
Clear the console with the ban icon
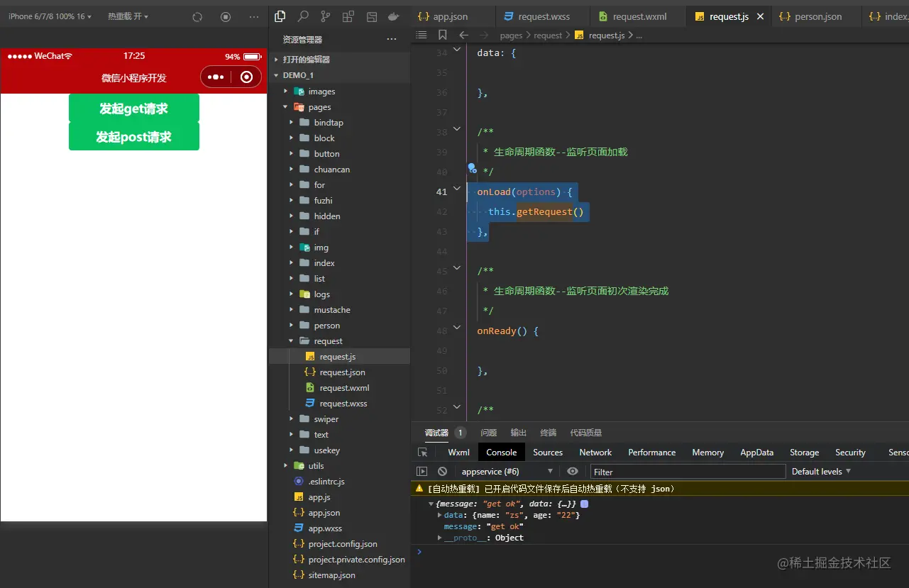[x=442, y=471]
